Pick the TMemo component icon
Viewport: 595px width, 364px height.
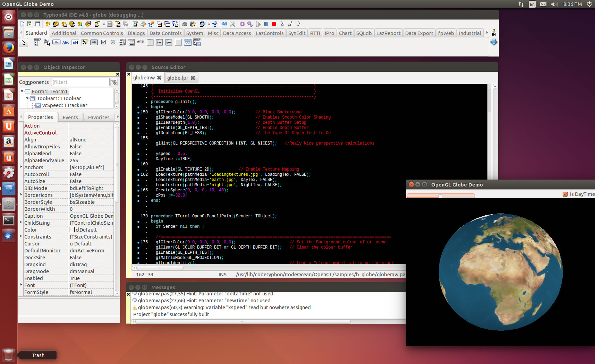tap(85, 42)
